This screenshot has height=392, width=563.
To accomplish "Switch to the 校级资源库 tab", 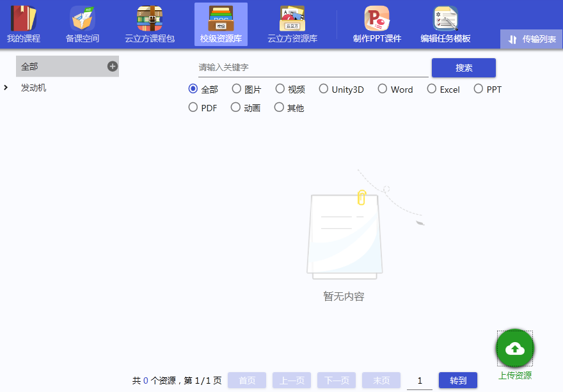I will (x=221, y=24).
